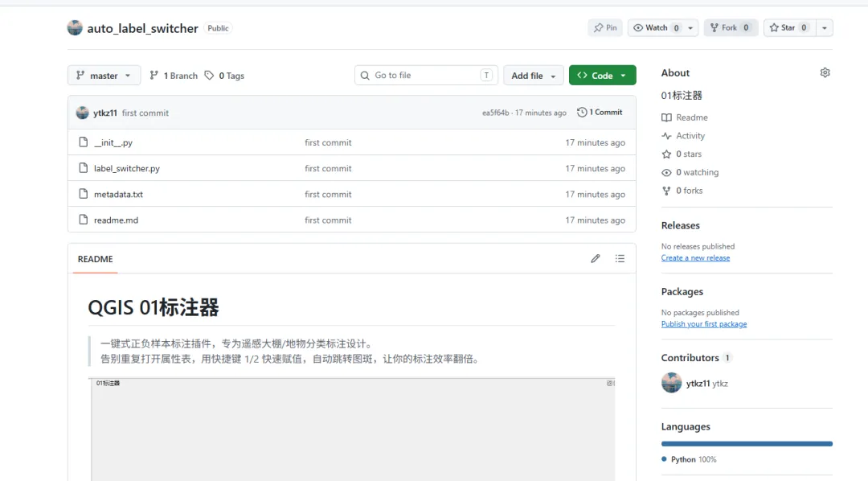Click 'Create a new release' link
The width and height of the screenshot is (868, 481).
click(x=695, y=257)
